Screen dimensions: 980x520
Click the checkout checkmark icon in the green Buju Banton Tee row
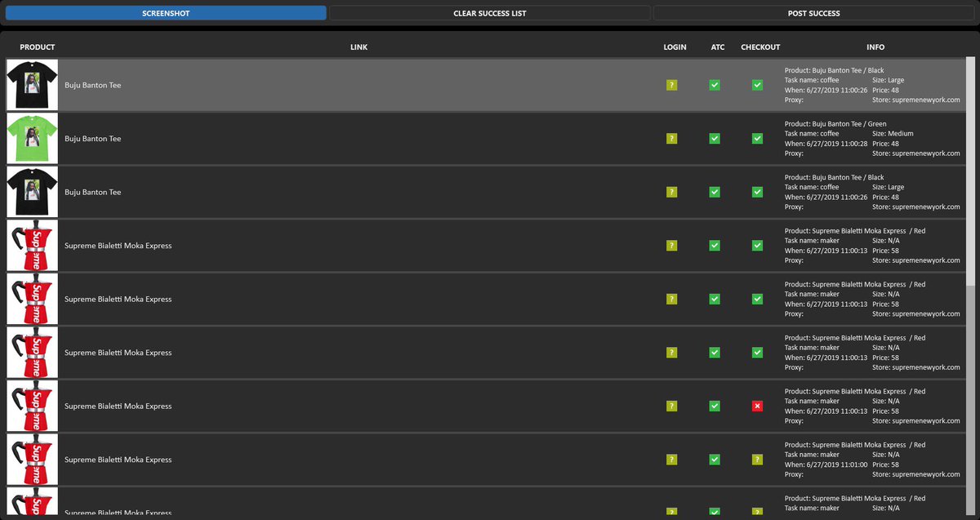[x=757, y=139]
